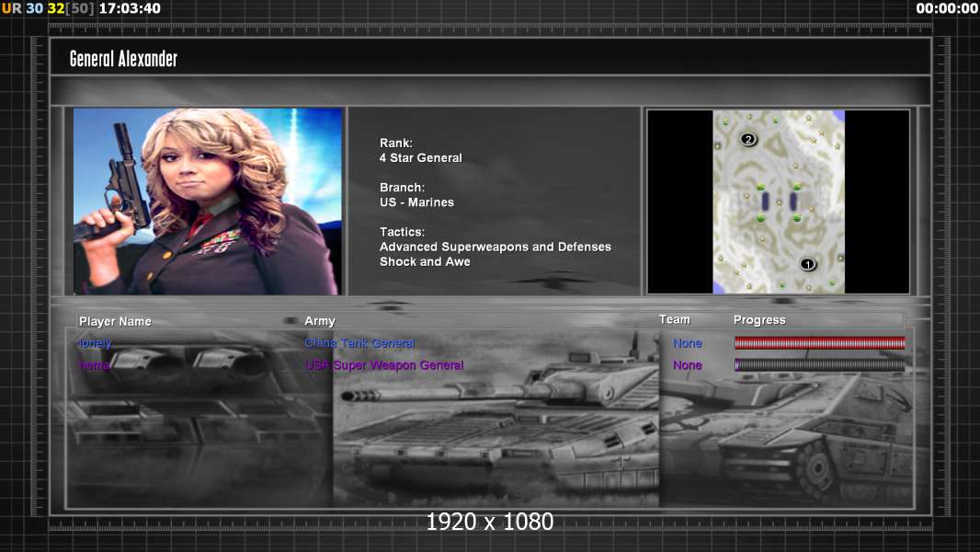Click the 'None' team value for lonely
The width and height of the screenshot is (980, 552).
688,343
